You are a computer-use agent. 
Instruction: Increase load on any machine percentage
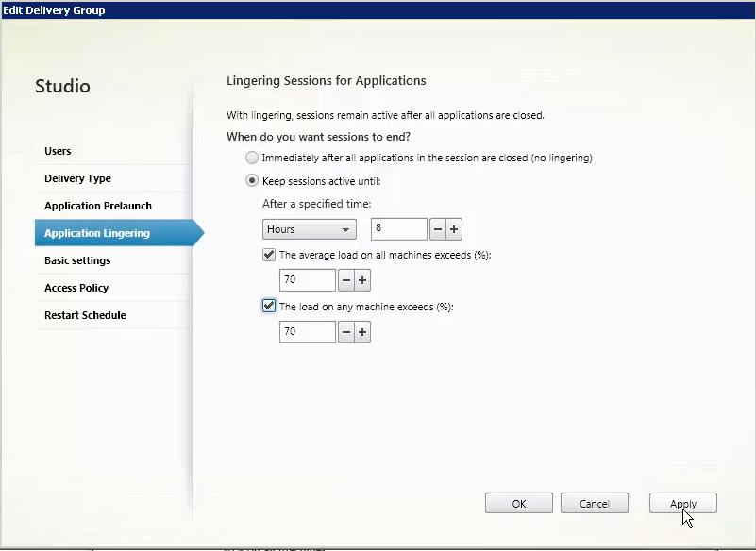tap(362, 332)
